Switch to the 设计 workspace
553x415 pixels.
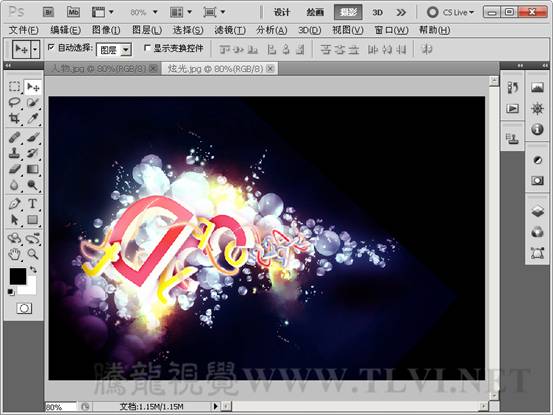(x=282, y=13)
